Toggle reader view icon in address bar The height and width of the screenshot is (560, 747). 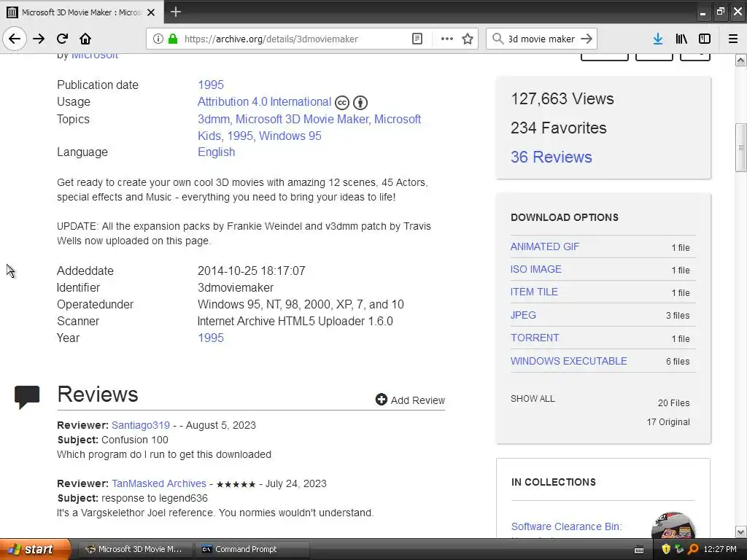click(x=417, y=39)
